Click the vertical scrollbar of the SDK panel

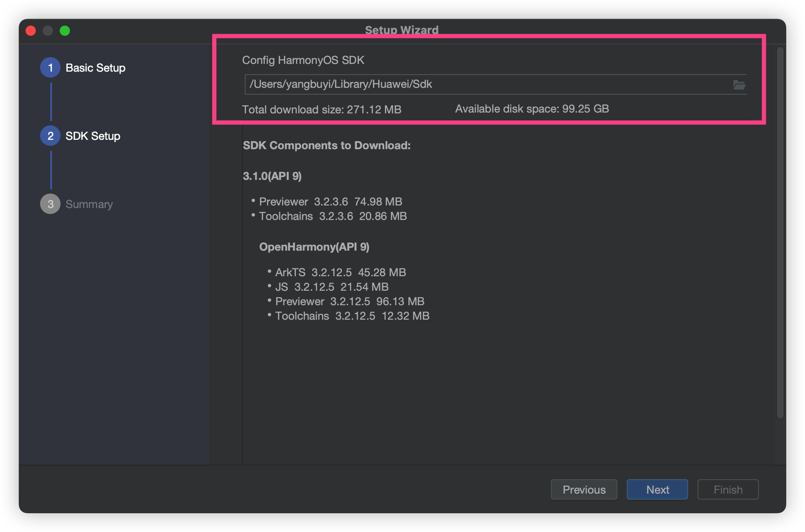click(x=780, y=232)
